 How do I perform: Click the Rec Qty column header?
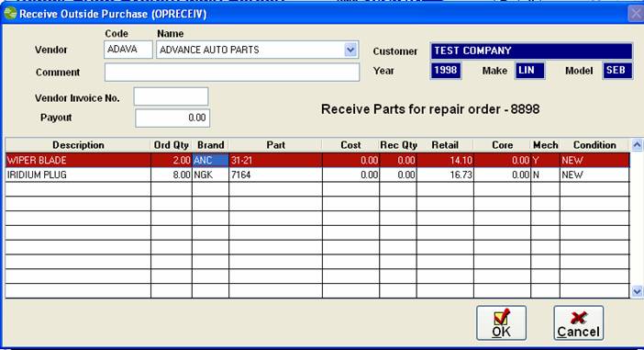click(x=398, y=145)
